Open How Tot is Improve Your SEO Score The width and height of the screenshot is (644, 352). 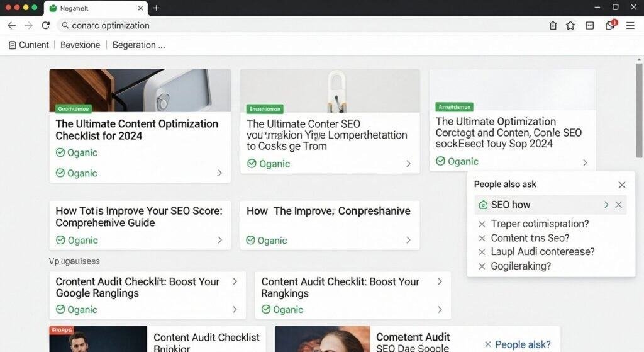point(139,217)
